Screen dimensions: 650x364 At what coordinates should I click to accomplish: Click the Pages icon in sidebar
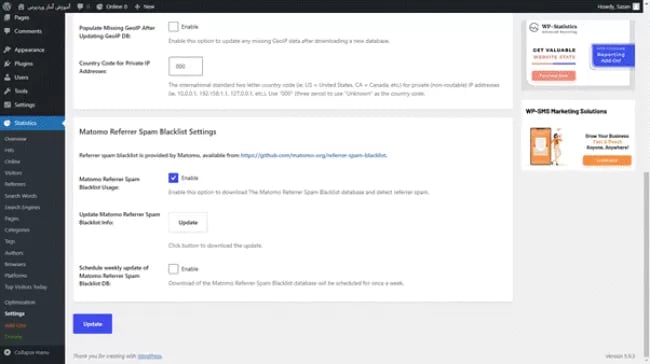(x=7, y=17)
